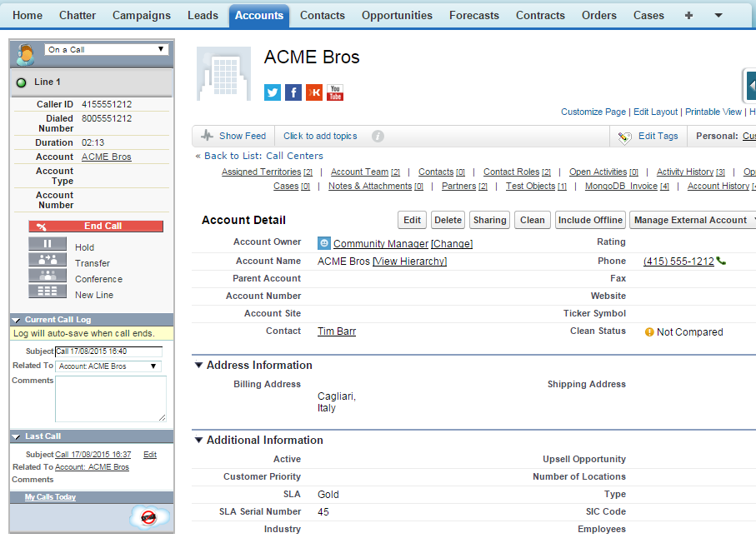Screen dimensions: 756x538
Task: Open the Leads tab
Action: click(203, 16)
